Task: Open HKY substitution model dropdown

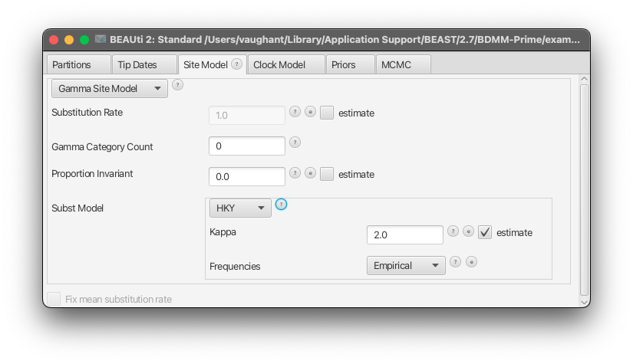Action: (x=240, y=208)
